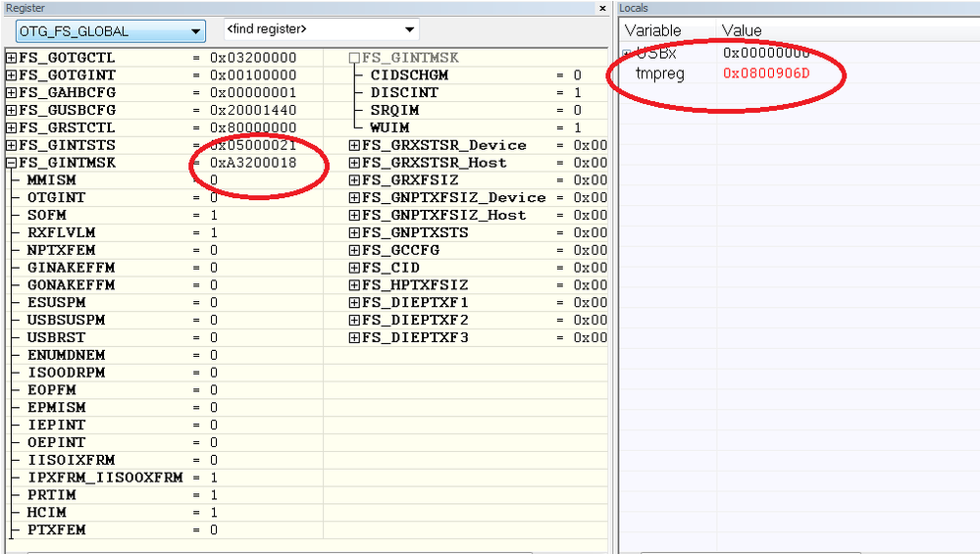
Task: Expand the FS_DIEPTXF3 register
Action: point(354,337)
